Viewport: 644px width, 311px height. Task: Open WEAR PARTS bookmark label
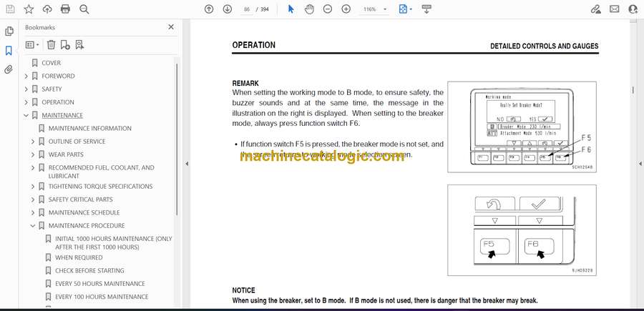66,154
